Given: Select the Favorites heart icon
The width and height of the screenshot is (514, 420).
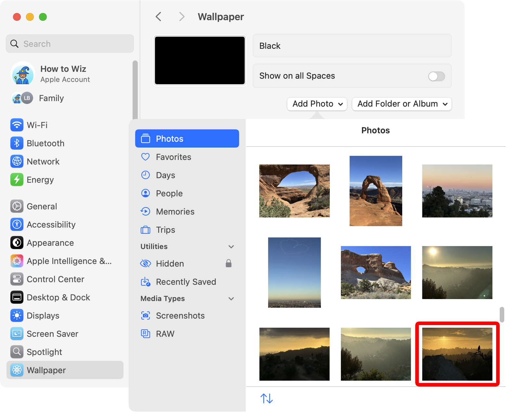Looking at the screenshot, I should click(x=145, y=157).
